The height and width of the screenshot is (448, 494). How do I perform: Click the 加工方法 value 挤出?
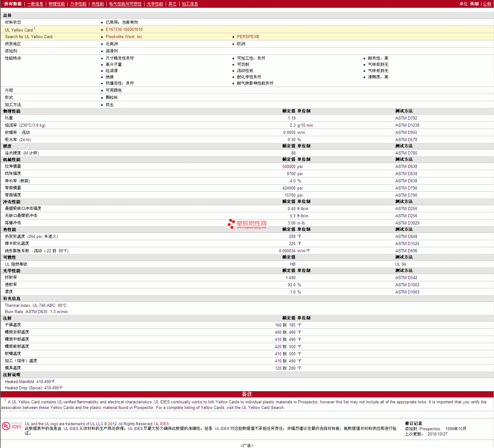point(110,105)
